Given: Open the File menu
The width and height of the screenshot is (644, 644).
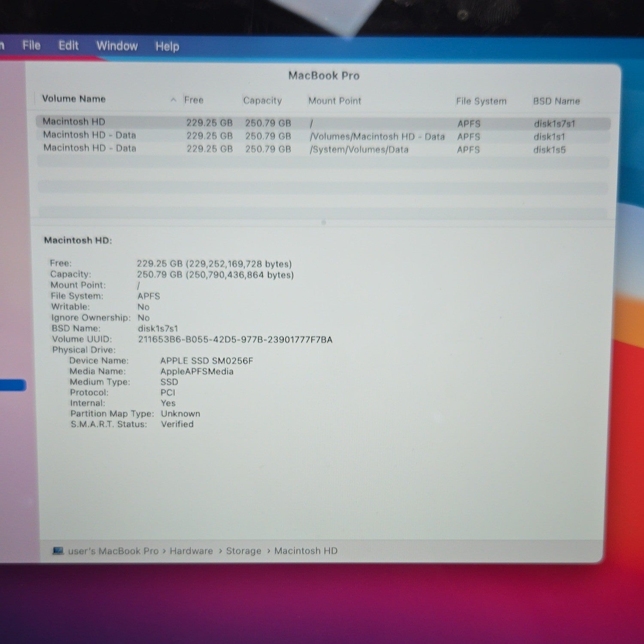Looking at the screenshot, I should click(x=31, y=45).
